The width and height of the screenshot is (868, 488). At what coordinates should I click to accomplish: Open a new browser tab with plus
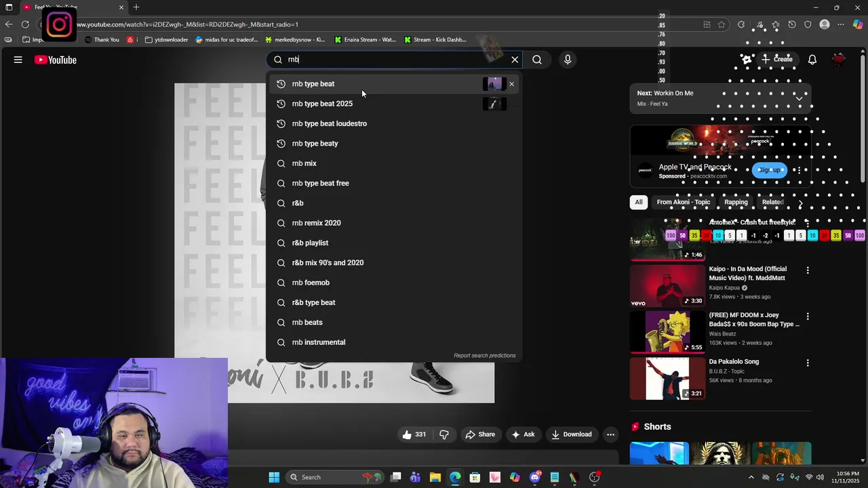click(x=136, y=7)
